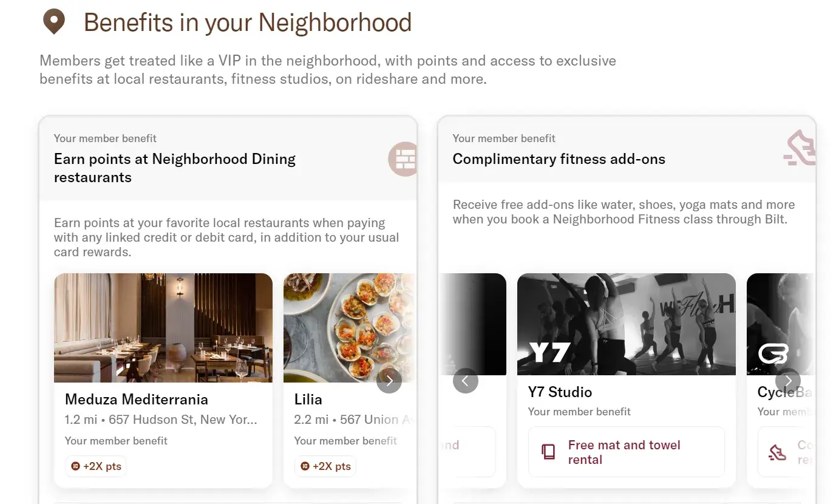This screenshot has height=504, width=836.
Task: Click the Free mat and towel rental benefit
Action: tap(627, 452)
